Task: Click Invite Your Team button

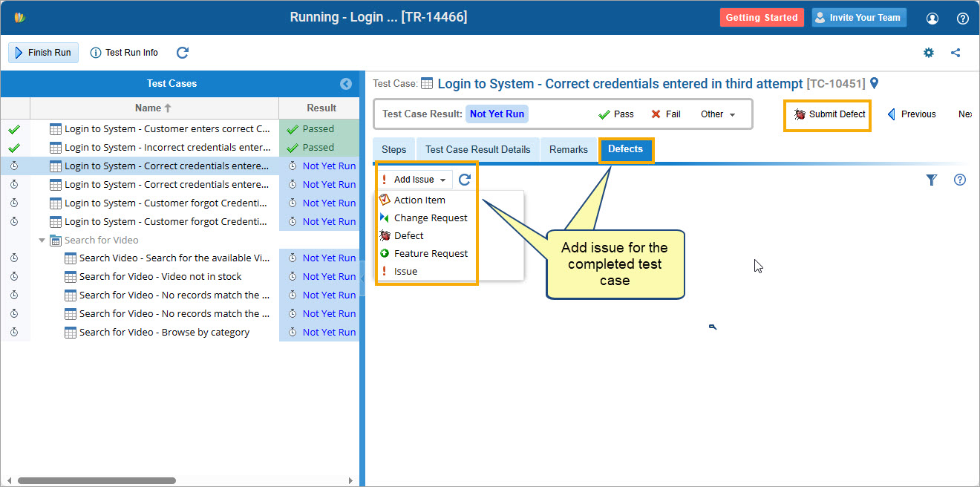Action: 859,18
